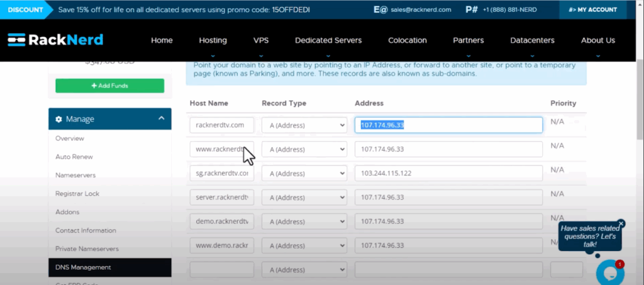Expand Record Type dropdown for sg.racknerdtv.com row
The width and height of the screenshot is (644, 285).
click(304, 172)
